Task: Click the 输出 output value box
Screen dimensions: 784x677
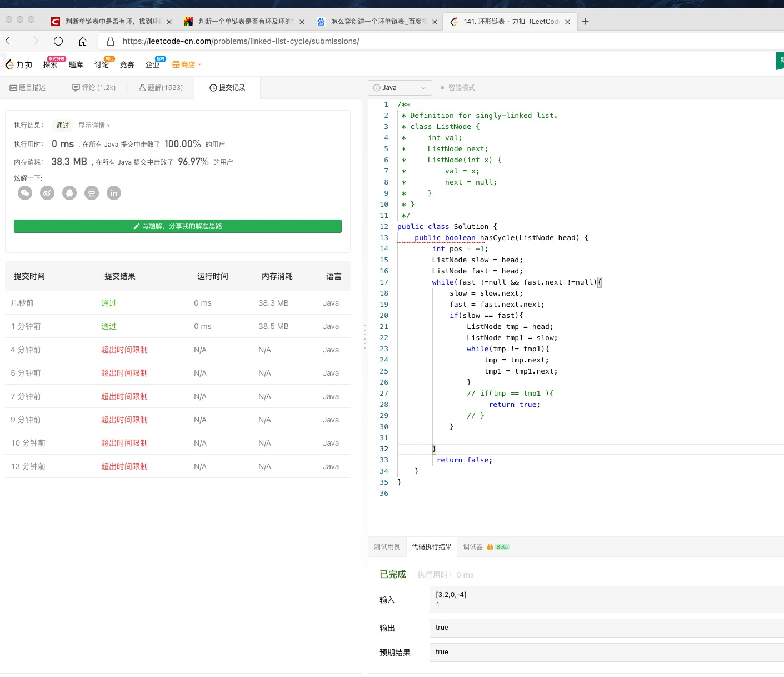Action: point(606,628)
